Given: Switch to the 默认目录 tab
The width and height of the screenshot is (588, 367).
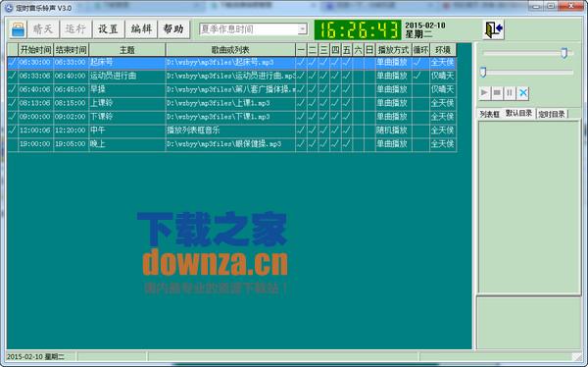Looking at the screenshot, I should (x=518, y=113).
